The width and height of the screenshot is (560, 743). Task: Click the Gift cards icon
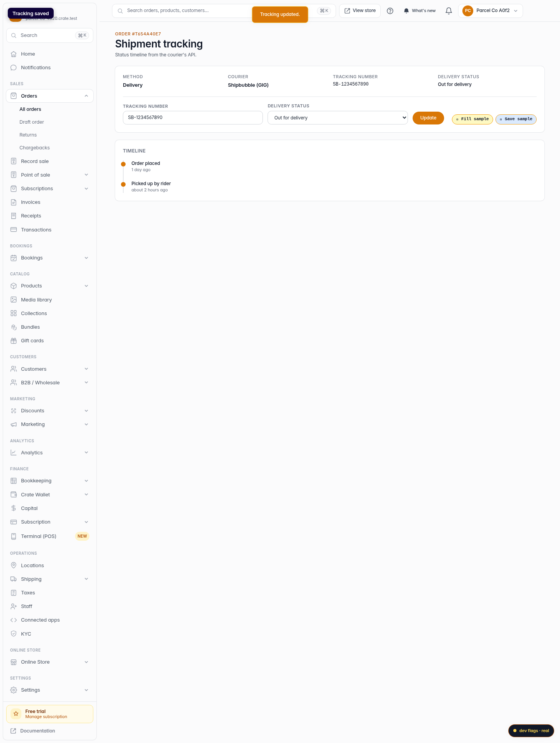(x=14, y=341)
